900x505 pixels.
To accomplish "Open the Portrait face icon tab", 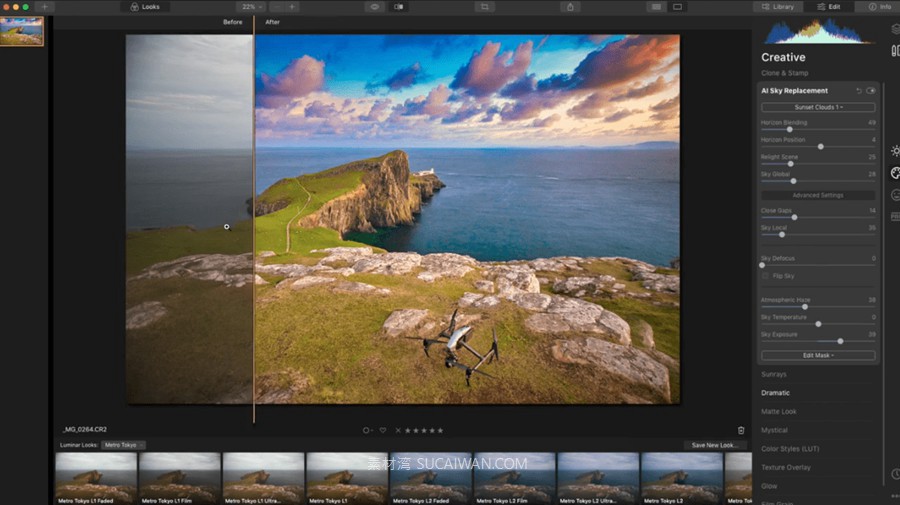I will click(895, 195).
